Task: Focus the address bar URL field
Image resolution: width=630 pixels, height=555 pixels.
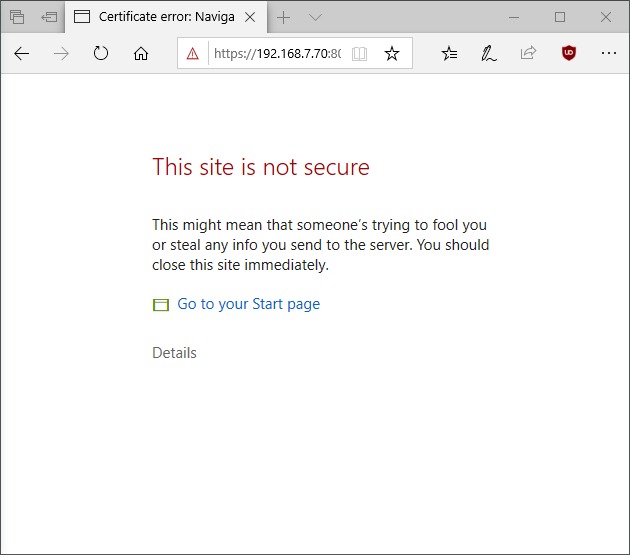Action: point(275,54)
